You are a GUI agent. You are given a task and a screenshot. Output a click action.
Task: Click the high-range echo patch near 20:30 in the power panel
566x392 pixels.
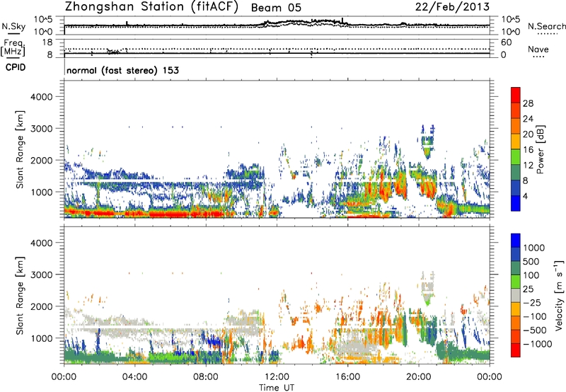click(428, 142)
